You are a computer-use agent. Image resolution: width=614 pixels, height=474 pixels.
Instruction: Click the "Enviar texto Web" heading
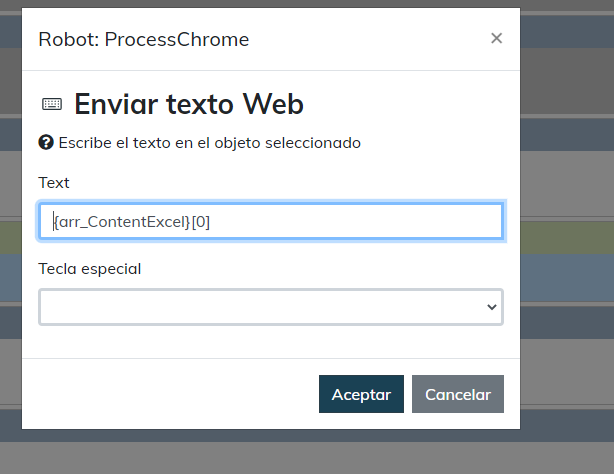tap(188, 104)
